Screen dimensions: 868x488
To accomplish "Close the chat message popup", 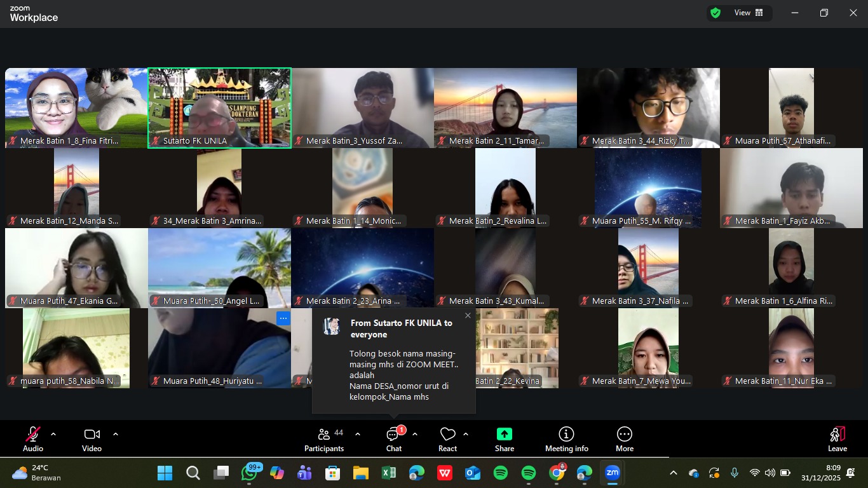I will click(468, 316).
